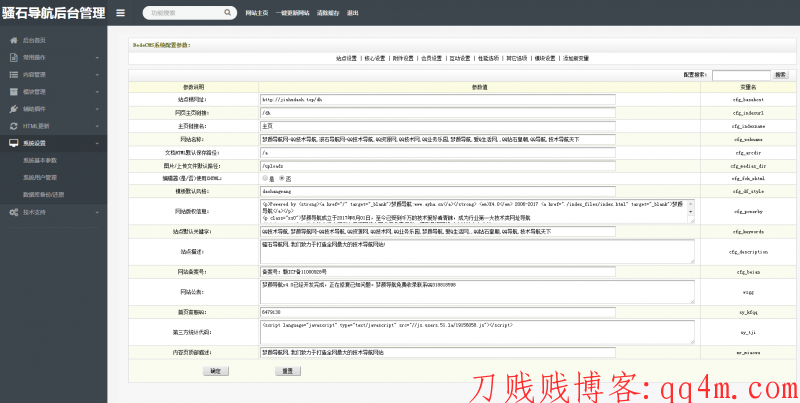The image size is (800, 403).
Task: Click the refresh icon beside HTML更新
Action: click(x=14, y=126)
